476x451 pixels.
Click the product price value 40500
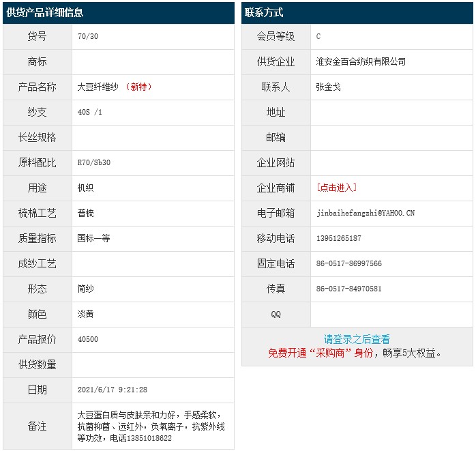(88, 339)
